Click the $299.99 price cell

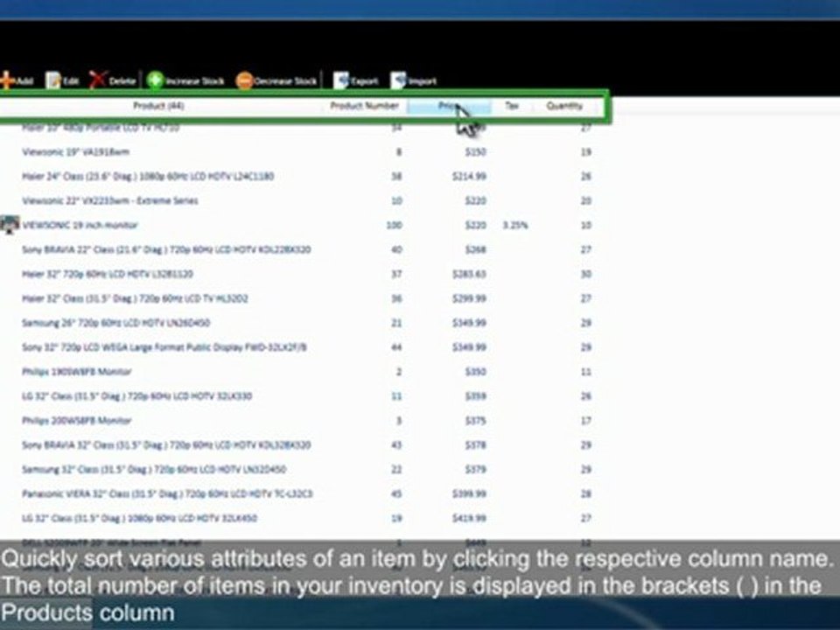coord(469,298)
